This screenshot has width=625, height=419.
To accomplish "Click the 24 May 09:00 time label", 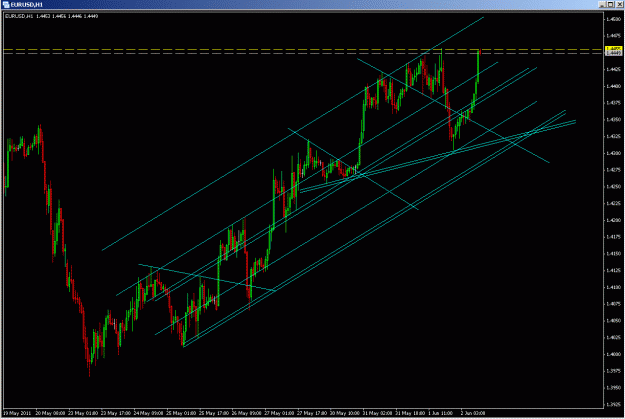I will tap(149, 413).
